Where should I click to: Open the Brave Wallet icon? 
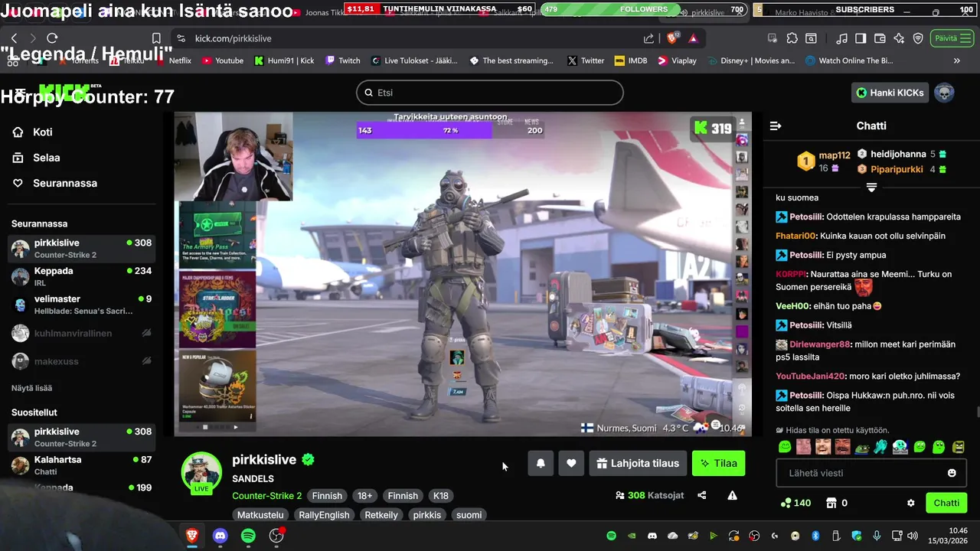pyautogui.click(x=880, y=38)
